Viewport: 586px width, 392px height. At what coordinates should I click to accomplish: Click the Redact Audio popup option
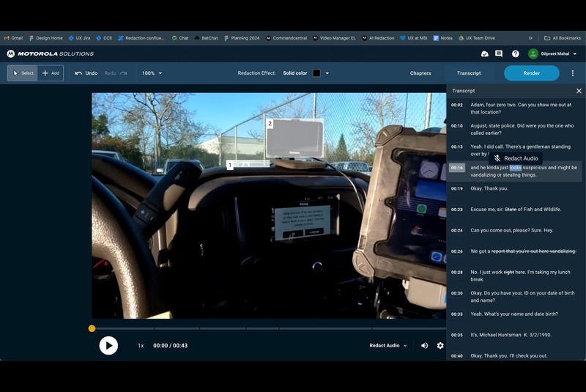coord(516,158)
